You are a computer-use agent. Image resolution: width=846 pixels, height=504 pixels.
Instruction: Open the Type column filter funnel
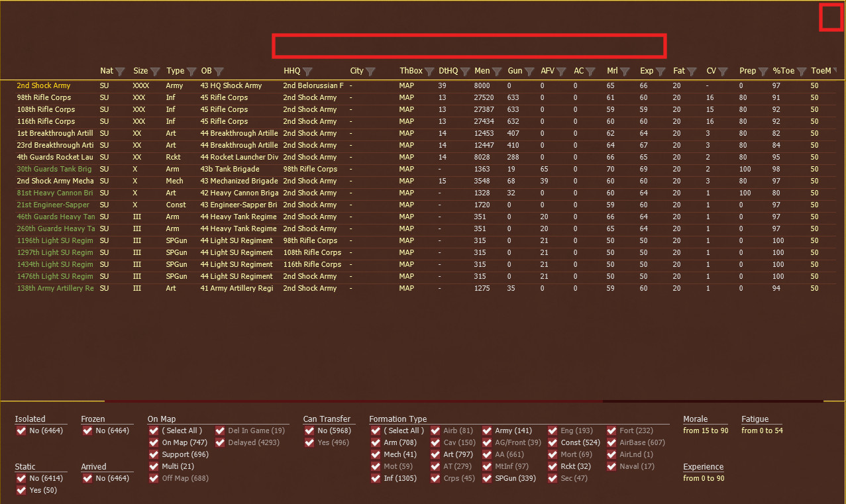click(x=191, y=72)
